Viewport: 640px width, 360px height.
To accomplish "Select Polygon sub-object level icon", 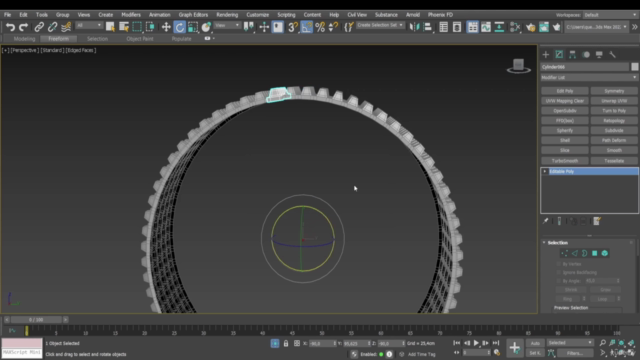I will pyautogui.click(x=594, y=253).
